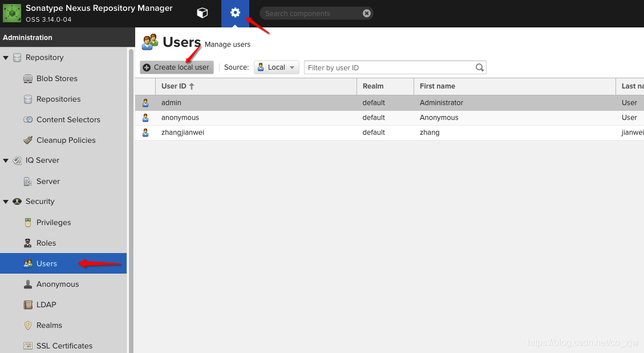
Task: Open Content Selectors in sidebar
Action: [x=63, y=120]
